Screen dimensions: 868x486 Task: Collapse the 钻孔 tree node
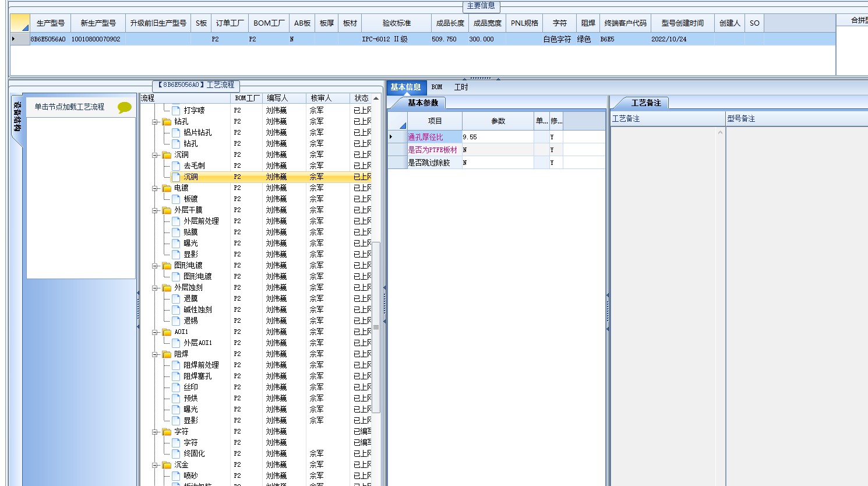pos(156,122)
